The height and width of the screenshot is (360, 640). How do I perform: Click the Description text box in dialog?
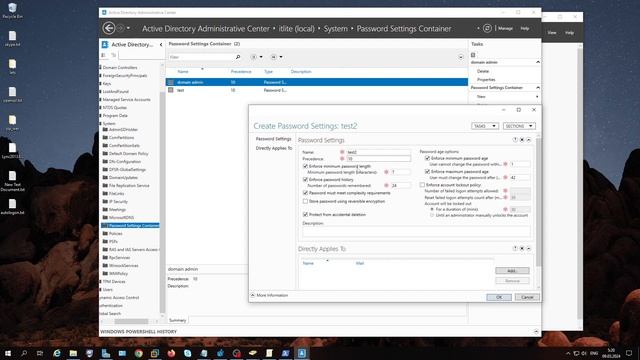coord(416,231)
